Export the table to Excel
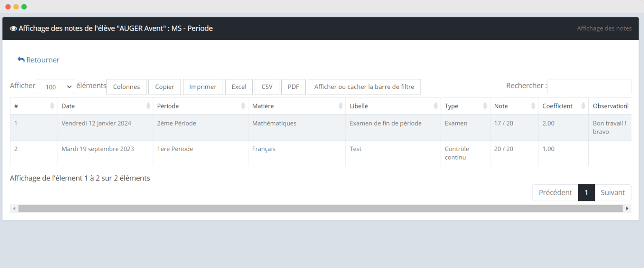The image size is (644, 268). pos(239,87)
